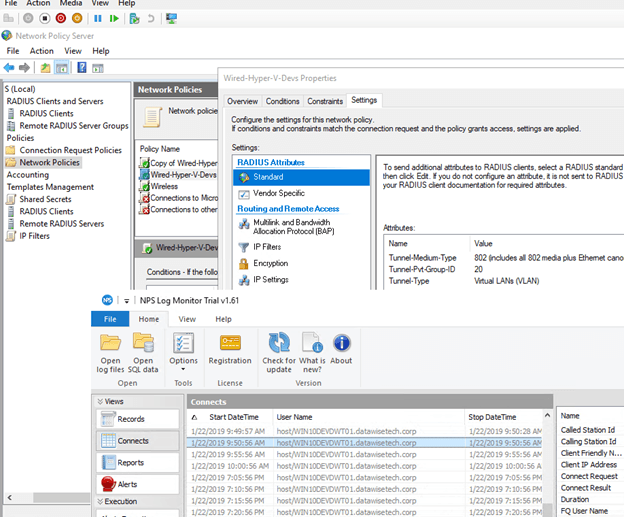Open Media menu in Hyper-V window

pyautogui.click(x=71, y=3)
